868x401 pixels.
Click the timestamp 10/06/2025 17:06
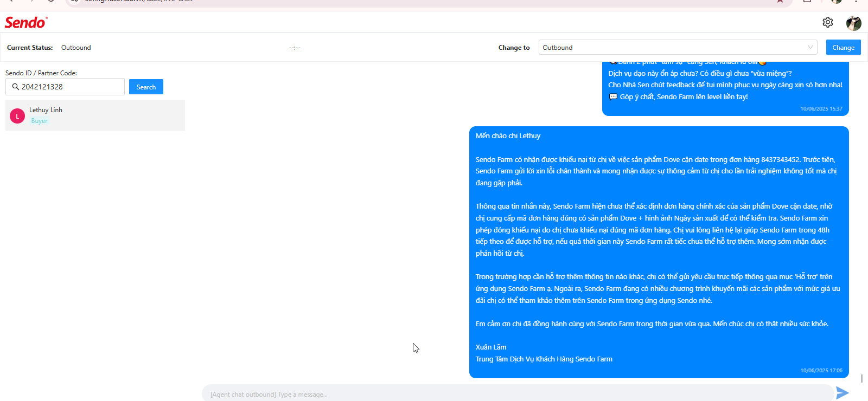[821, 371]
